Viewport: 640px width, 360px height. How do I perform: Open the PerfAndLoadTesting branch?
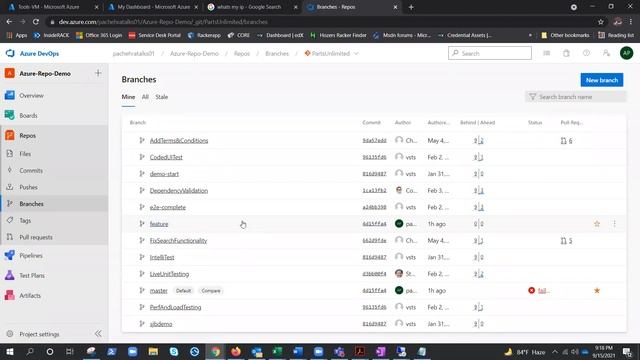(175, 307)
